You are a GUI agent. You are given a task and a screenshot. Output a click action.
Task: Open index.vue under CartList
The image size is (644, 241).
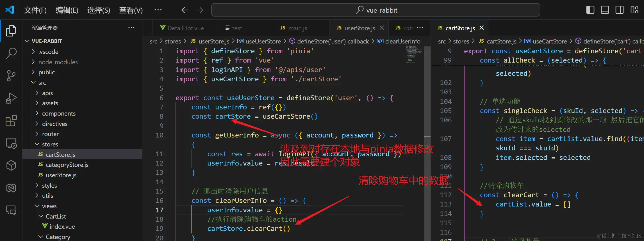(x=82, y=226)
